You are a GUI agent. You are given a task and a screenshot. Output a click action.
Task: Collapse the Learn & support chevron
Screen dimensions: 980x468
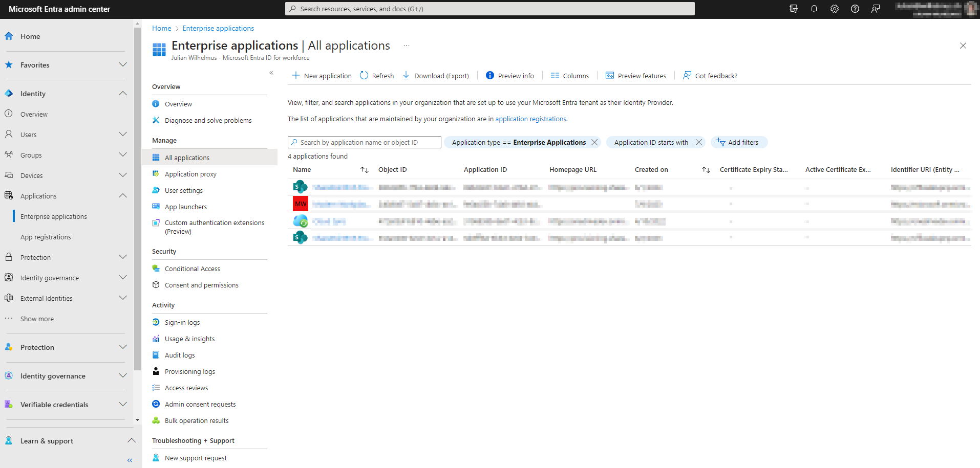coord(132,441)
